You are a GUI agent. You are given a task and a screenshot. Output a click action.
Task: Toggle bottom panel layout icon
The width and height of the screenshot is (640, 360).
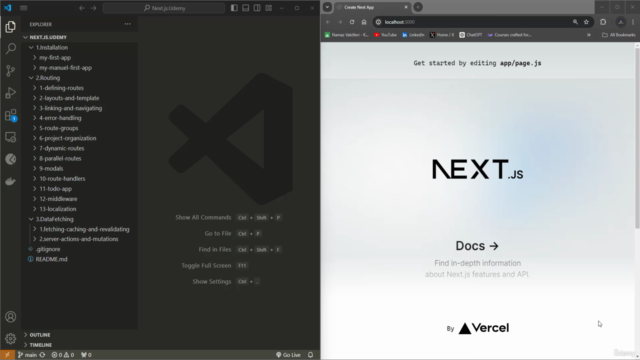coord(245,8)
